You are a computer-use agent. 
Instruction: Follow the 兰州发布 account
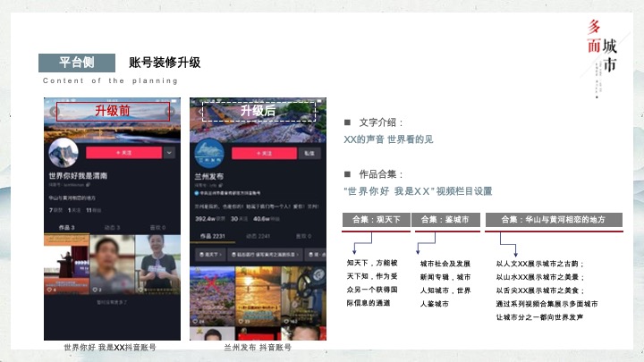point(264,154)
